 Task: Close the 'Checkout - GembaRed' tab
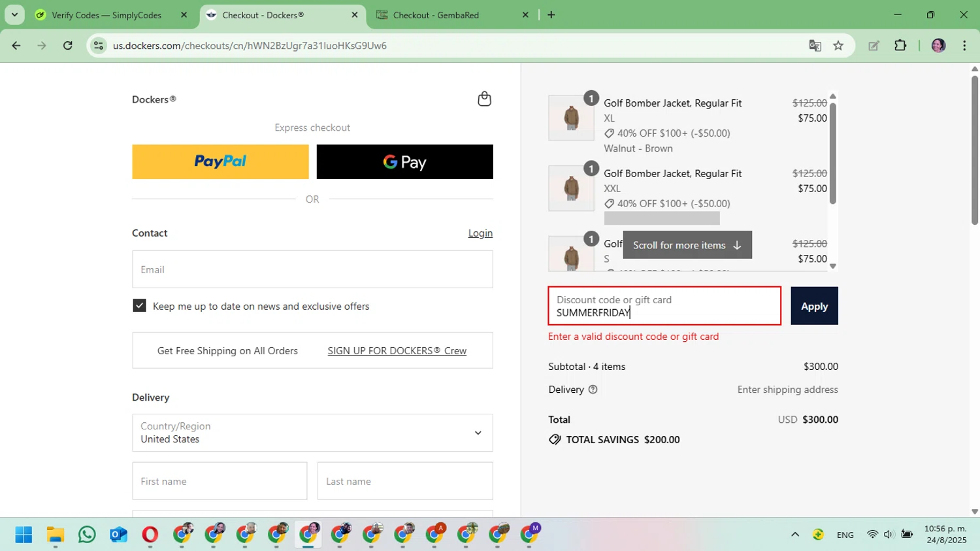pyautogui.click(x=525, y=15)
